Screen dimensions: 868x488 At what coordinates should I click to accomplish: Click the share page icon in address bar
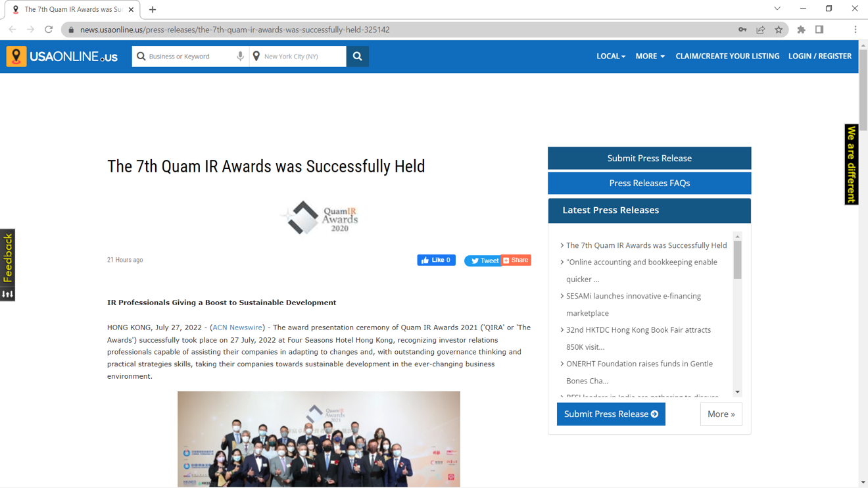761,30
